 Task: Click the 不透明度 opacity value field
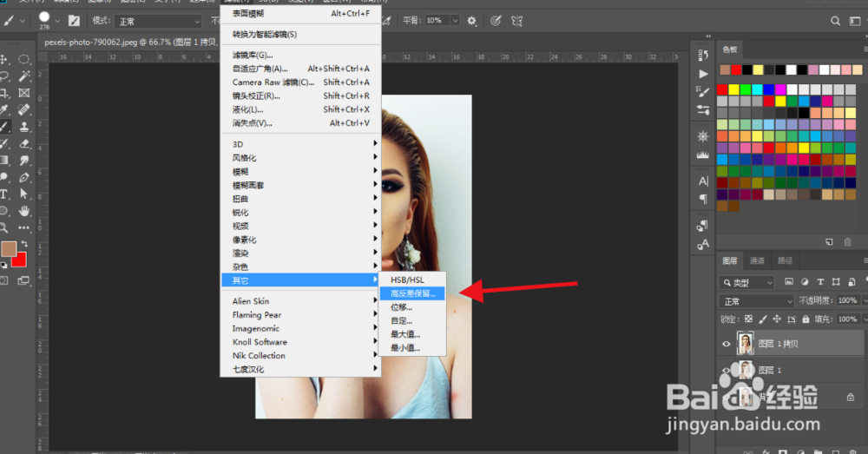click(x=847, y=300)
